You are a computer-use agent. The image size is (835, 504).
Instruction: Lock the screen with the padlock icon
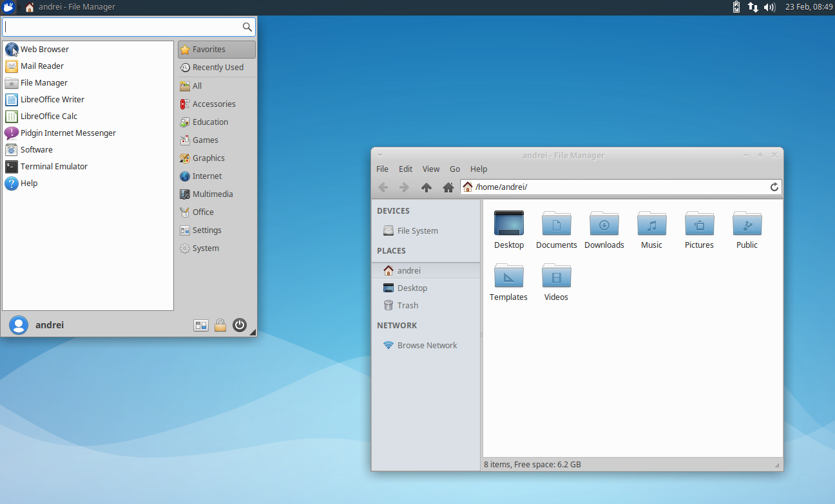tap(220, 325)
